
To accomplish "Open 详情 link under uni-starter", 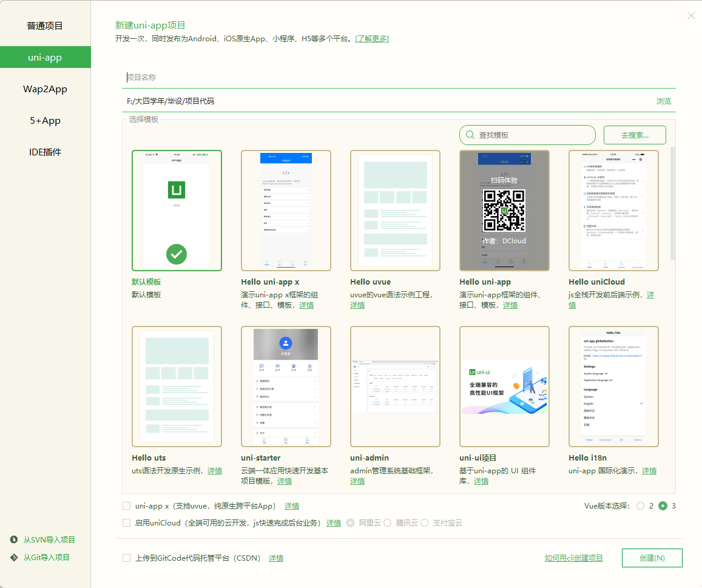I will point(285,481).
